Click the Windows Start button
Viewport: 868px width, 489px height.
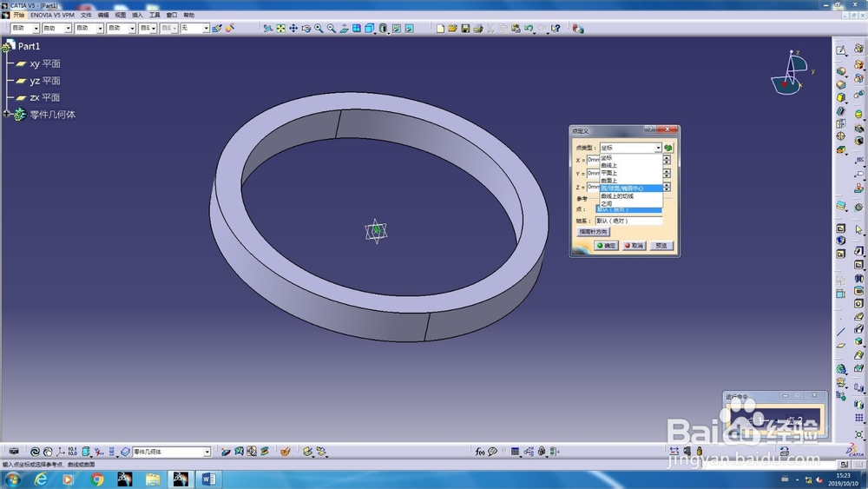[12, 479]
